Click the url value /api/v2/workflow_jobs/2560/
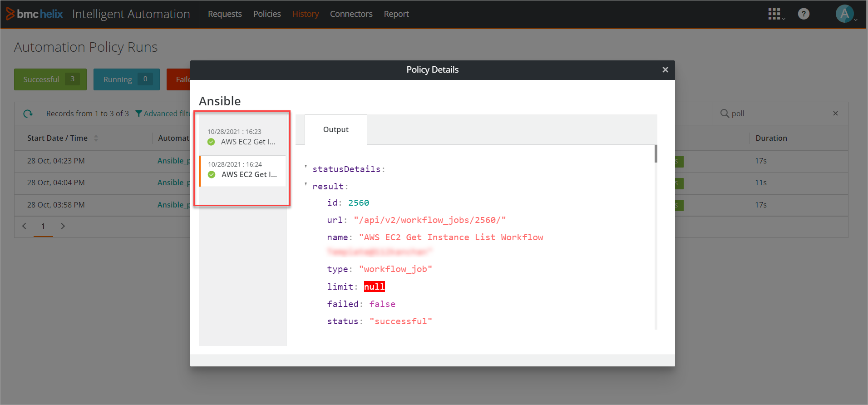The height and width of the screenshot is (405, 868). pos(429,220)
